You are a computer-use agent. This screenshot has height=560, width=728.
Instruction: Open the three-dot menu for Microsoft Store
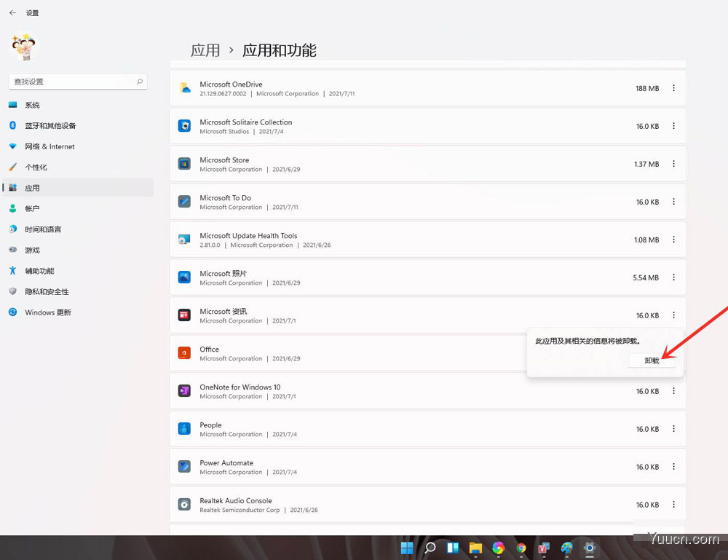[673, 164]
